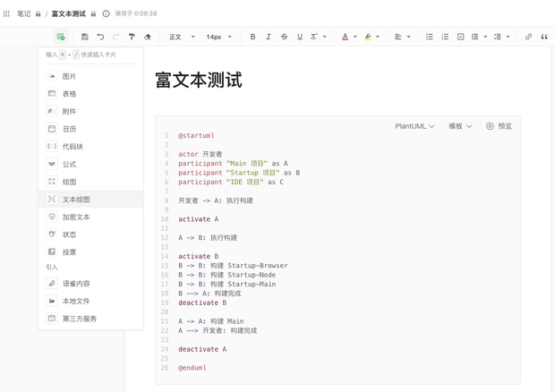Click the document title 富文本测试 heading
555x392 pixels.
pyautogui.click(x=199, y=80)
